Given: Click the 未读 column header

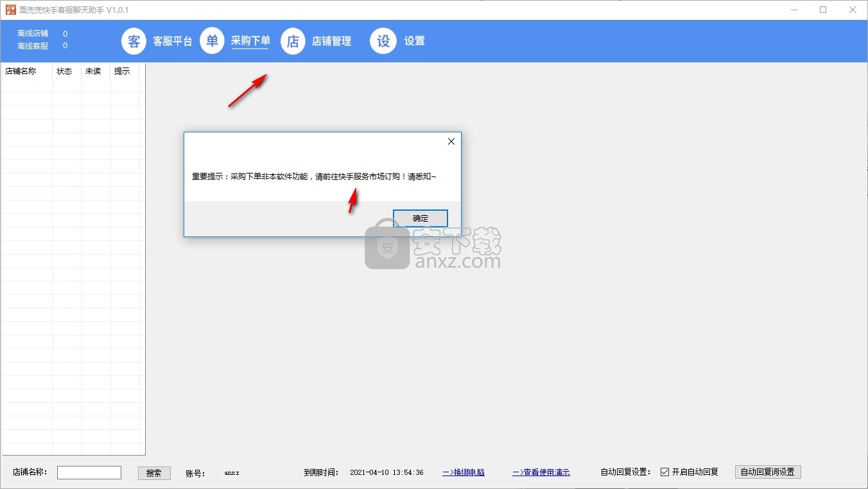Looking at the screenshot, I should [96, 71].
